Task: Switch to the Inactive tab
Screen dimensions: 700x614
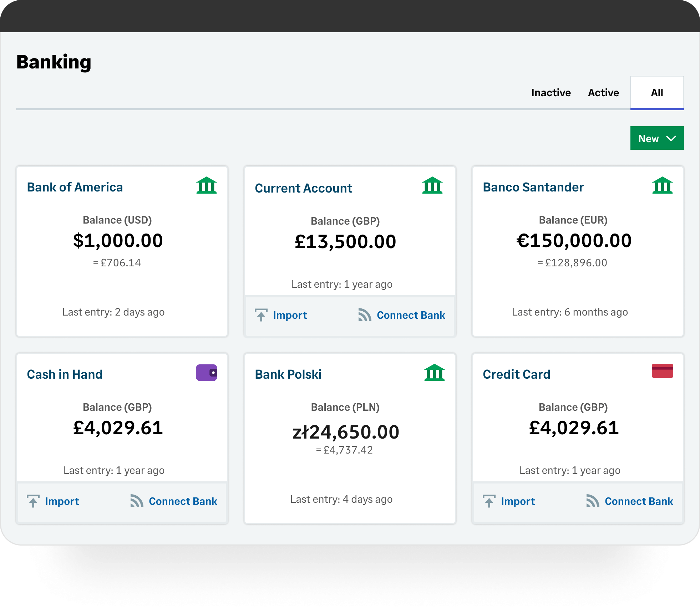Action: click(x=551, y=93)
